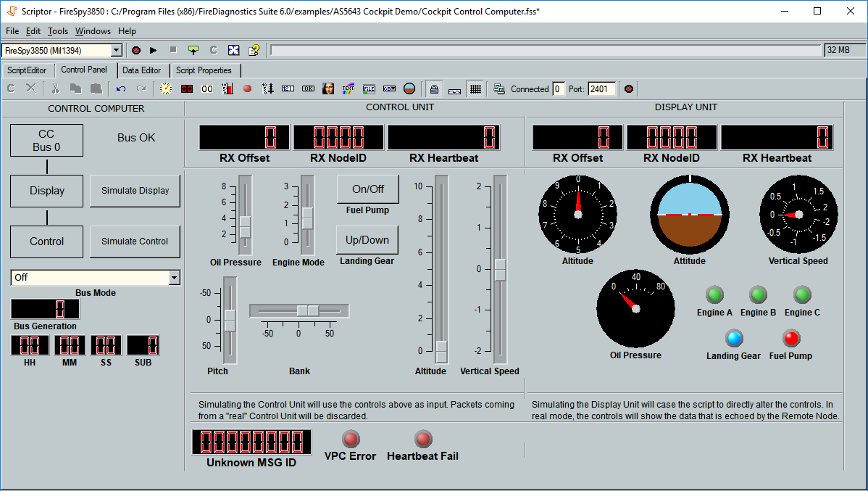Click the stop script icon
Viewport: 868px width, 491px height.
[x=172, y=50]
